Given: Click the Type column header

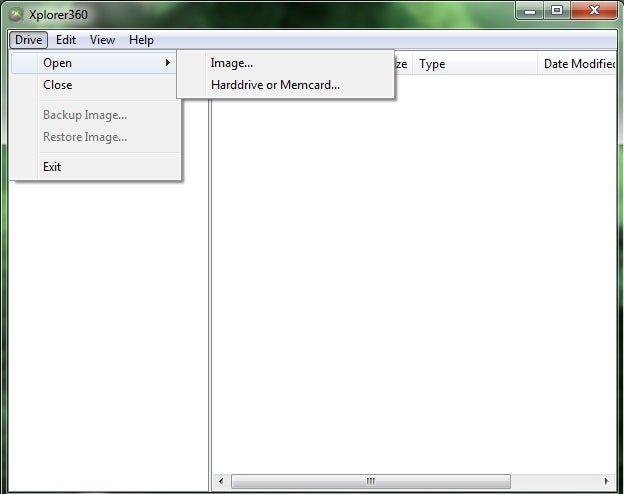Looking at the screenshot, I should (475, 64).
